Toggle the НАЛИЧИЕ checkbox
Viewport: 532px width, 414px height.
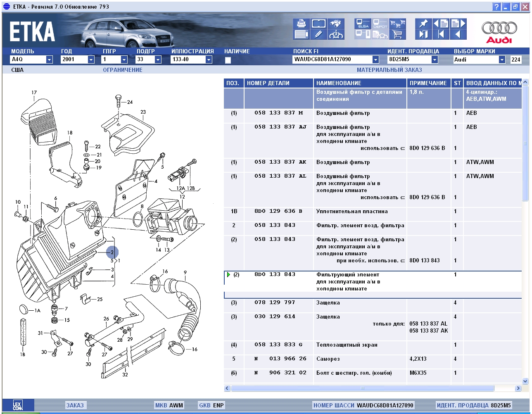click(x=228, y=60)
